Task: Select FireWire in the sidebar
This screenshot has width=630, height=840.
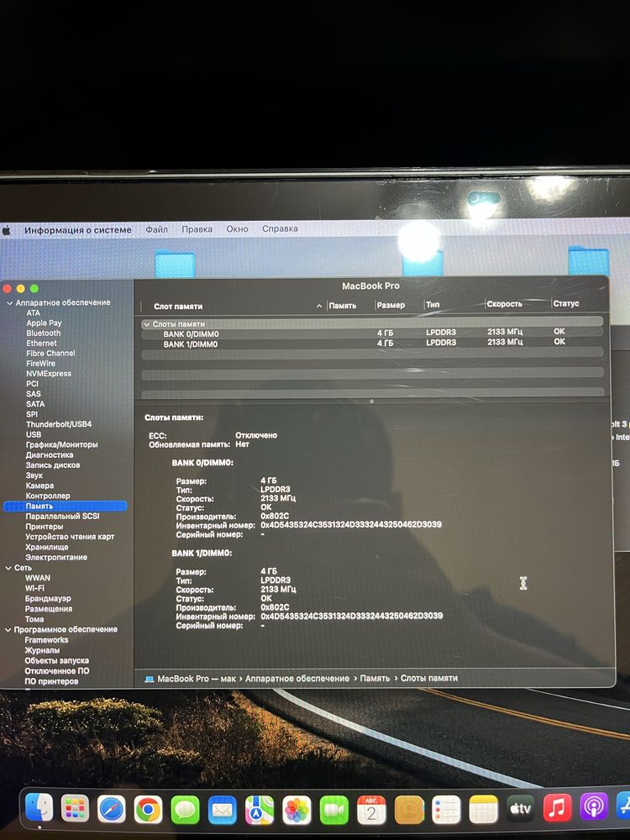Action: (40, 364)
